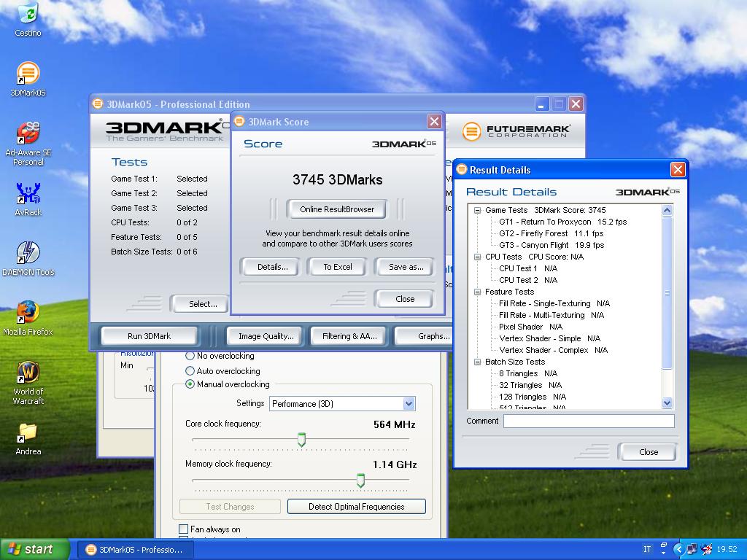Minimize the 3DMark05 Professional Edition window

coord(541,104)
